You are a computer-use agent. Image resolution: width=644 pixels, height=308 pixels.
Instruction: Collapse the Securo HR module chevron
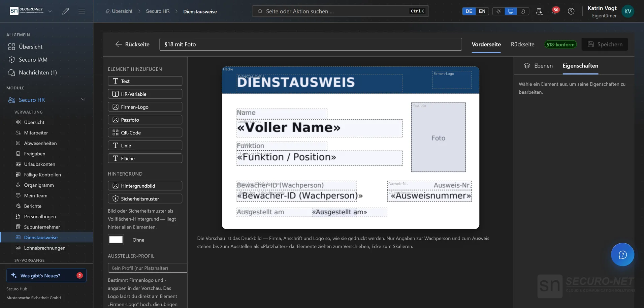coord(83,99)
